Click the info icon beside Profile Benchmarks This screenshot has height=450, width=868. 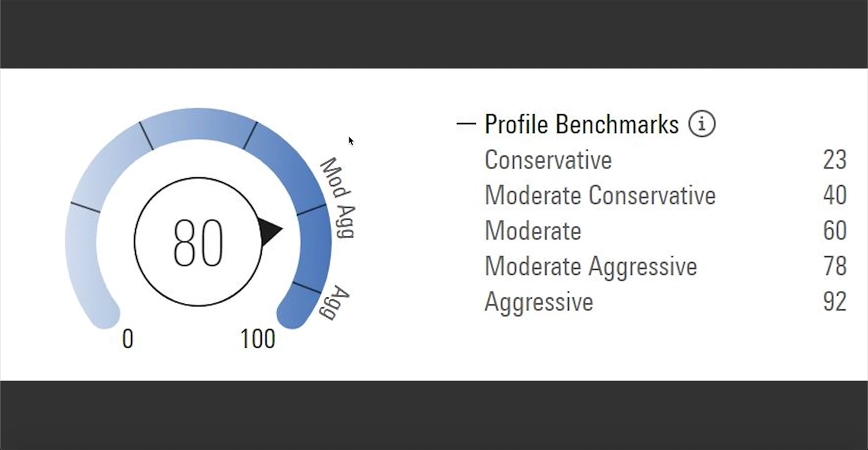[x=702, y=124]
